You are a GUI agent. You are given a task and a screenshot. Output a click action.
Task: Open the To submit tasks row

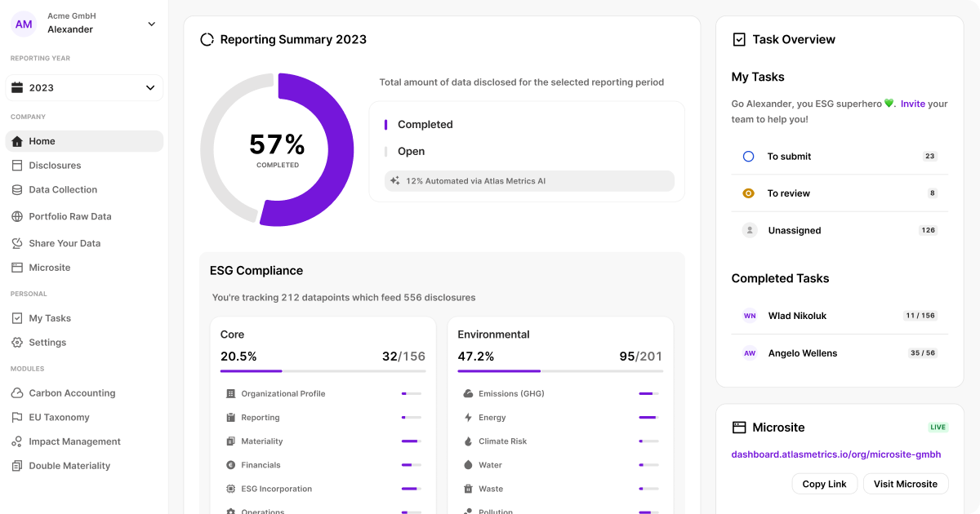click(840, 157)
